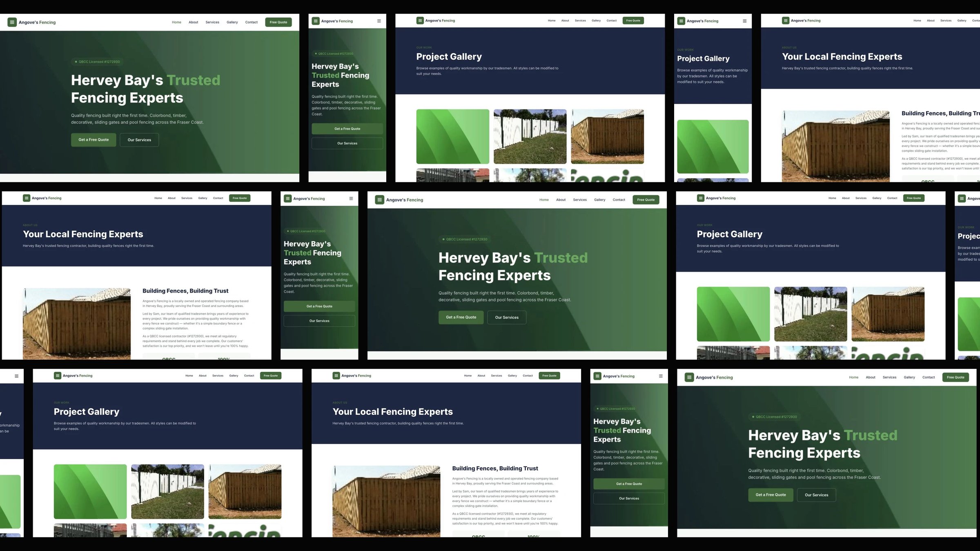Viewport: 980px width, 551px height.
Task: Click logo icon in top-row desktop gallery page
Action: click(420, 20)
